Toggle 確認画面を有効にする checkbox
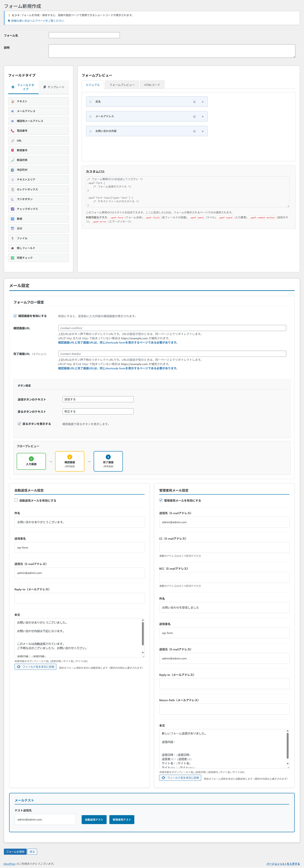Screen dimensions: 304x868 pyautogui.click(x=15, y=316)
